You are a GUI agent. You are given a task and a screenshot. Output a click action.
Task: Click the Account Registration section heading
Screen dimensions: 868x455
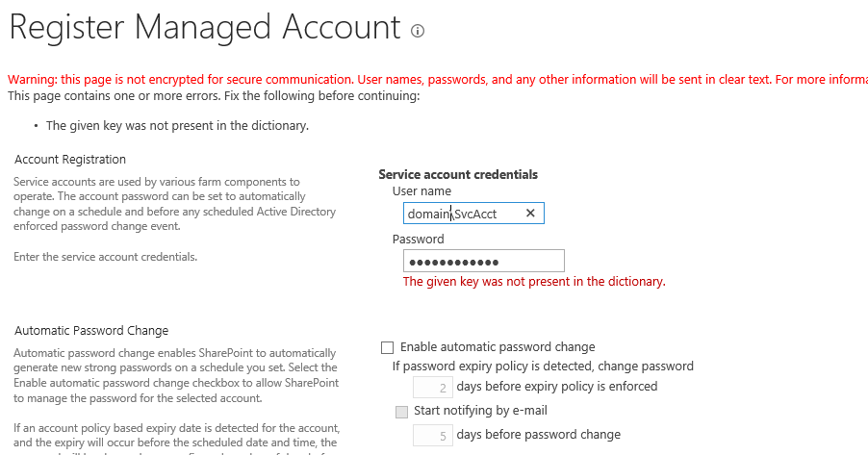pos(70,159)
